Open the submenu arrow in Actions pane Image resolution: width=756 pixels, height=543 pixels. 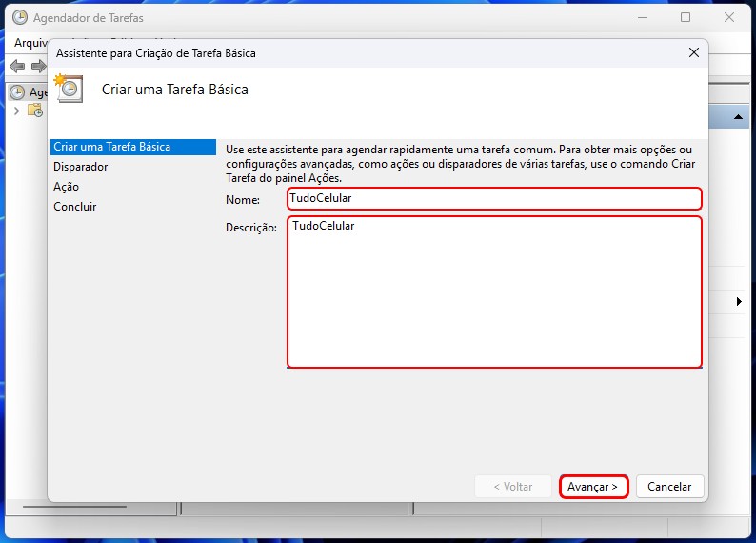tap(740, 302)
